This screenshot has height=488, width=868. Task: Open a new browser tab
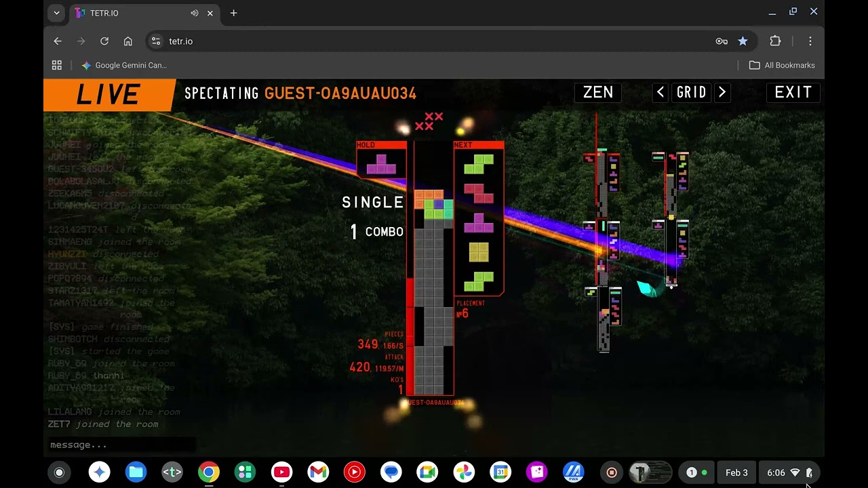[233, 13]
